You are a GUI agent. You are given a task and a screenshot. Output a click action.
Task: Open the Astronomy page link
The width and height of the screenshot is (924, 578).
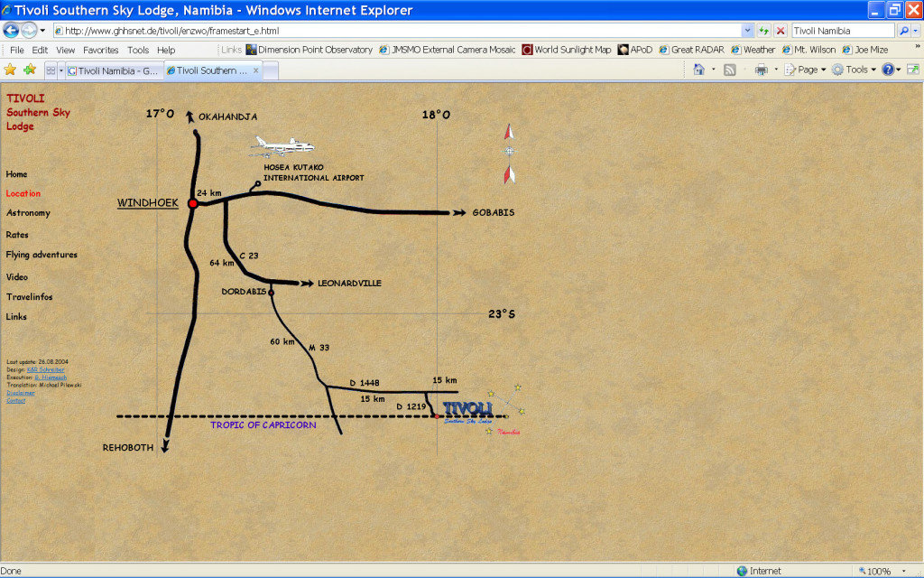pyautogui.click(x=28, y=213)
